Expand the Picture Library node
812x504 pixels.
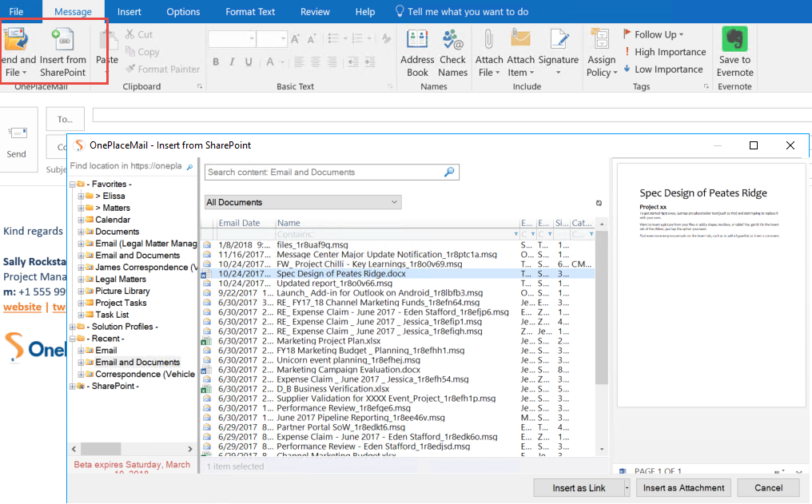click(81, 292)
